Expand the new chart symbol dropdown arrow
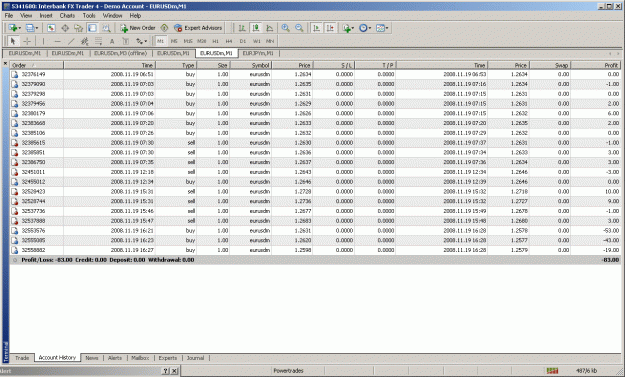The height and width of the screenshot is (377, 625). coord(20,28)
